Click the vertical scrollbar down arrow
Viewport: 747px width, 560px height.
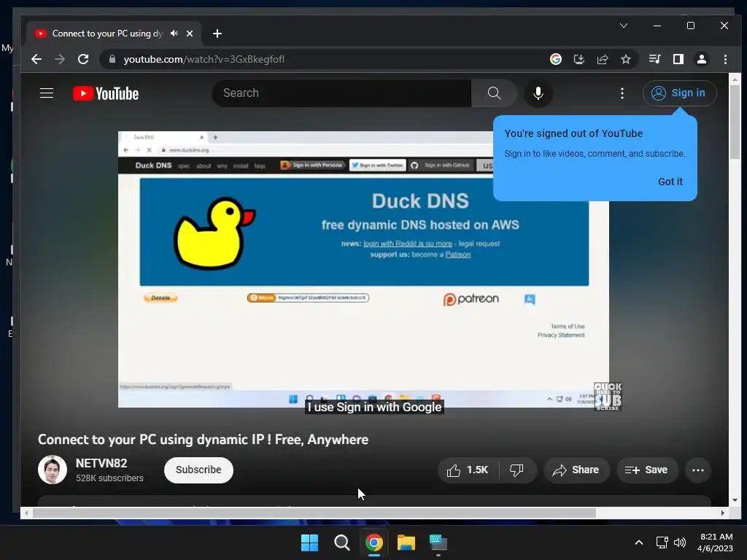click(735, 500)
